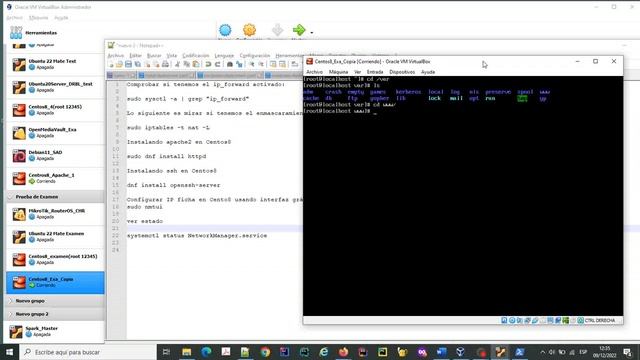This screenshot has width=640, height=360.
Task: Open Archivo menu in Centos8_Exa_Copia VM window
Action: tap(314, 72)
